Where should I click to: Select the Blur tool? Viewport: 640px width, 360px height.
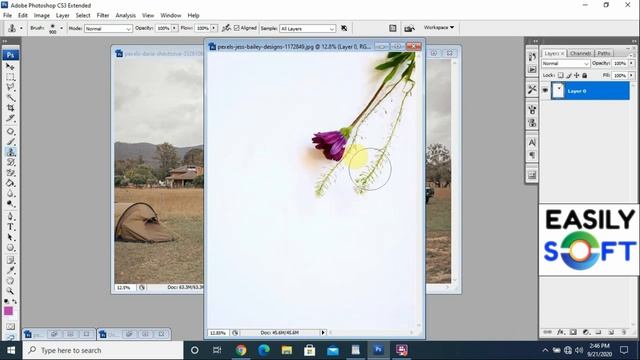pyautogui.click(x=10, y=194)
